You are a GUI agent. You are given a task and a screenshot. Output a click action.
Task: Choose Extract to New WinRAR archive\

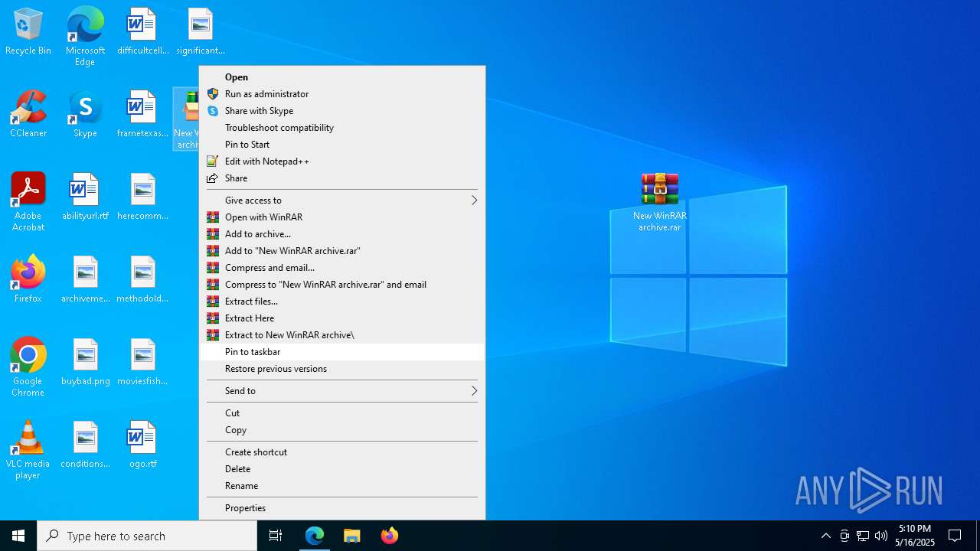pos(342,335)
